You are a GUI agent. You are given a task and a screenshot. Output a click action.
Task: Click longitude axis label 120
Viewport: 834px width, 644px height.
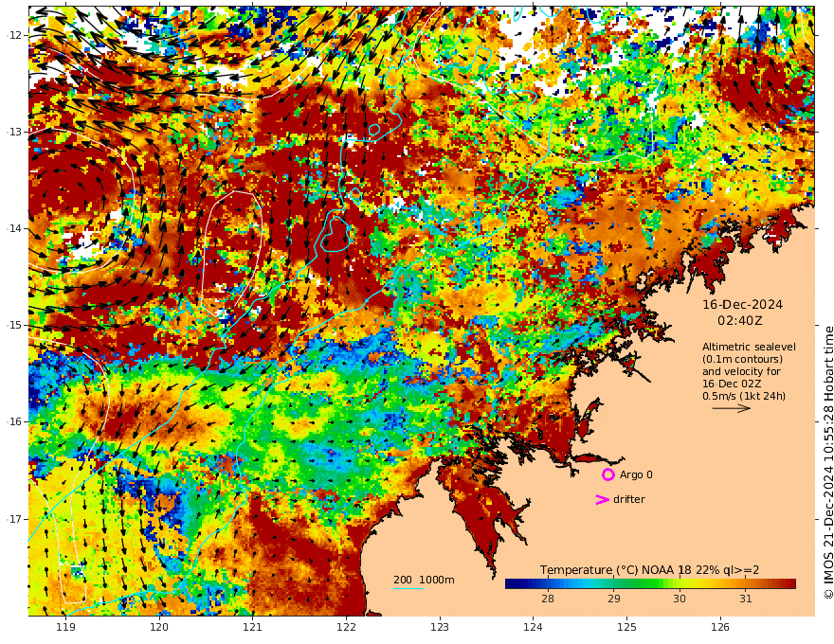click(x=159, y=627)
